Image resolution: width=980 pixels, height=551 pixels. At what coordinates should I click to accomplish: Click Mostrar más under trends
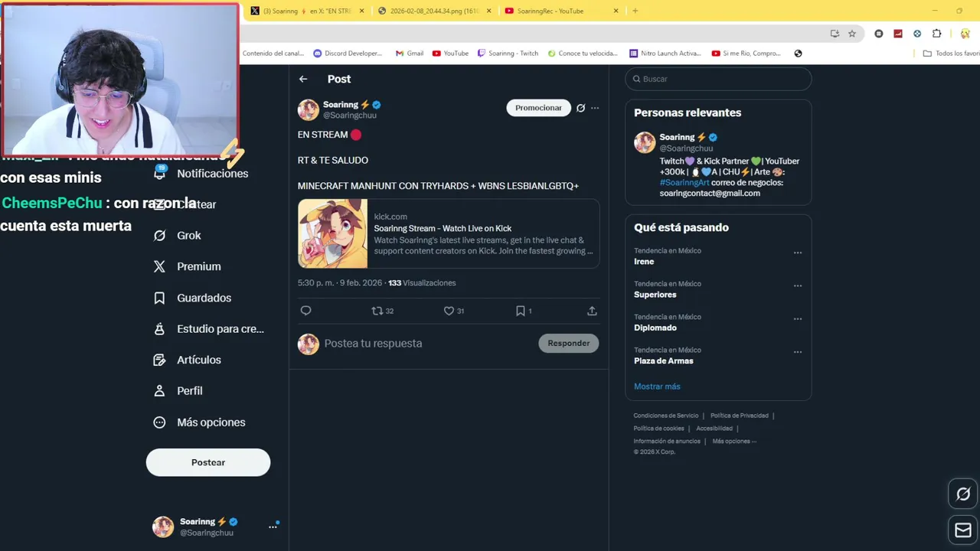coord(657,386)
